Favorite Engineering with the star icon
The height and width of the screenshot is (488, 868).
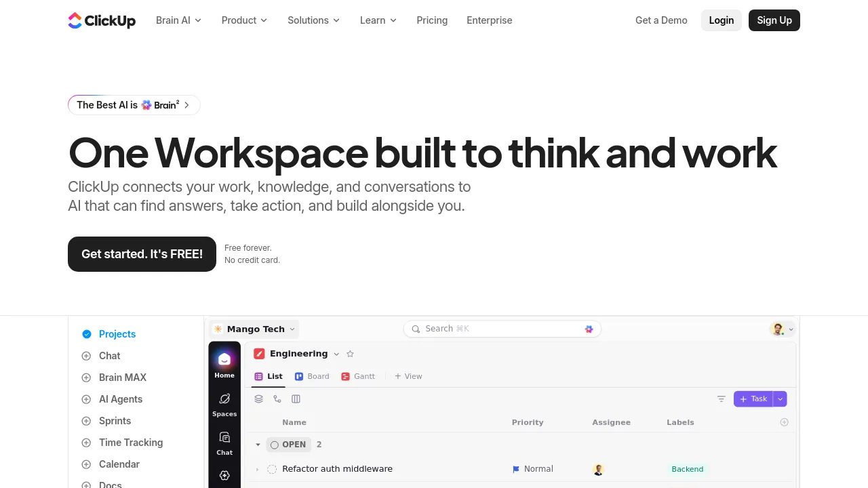pos(350,354)
